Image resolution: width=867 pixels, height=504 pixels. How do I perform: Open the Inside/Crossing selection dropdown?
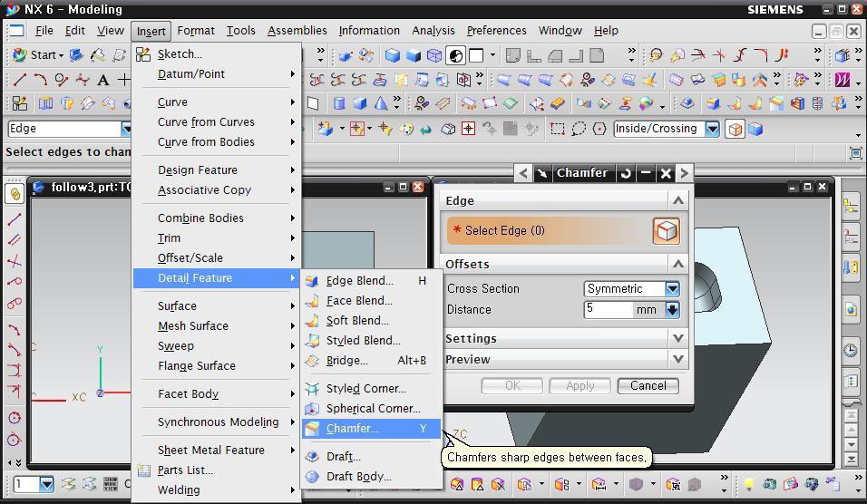[x=713, y=129]
